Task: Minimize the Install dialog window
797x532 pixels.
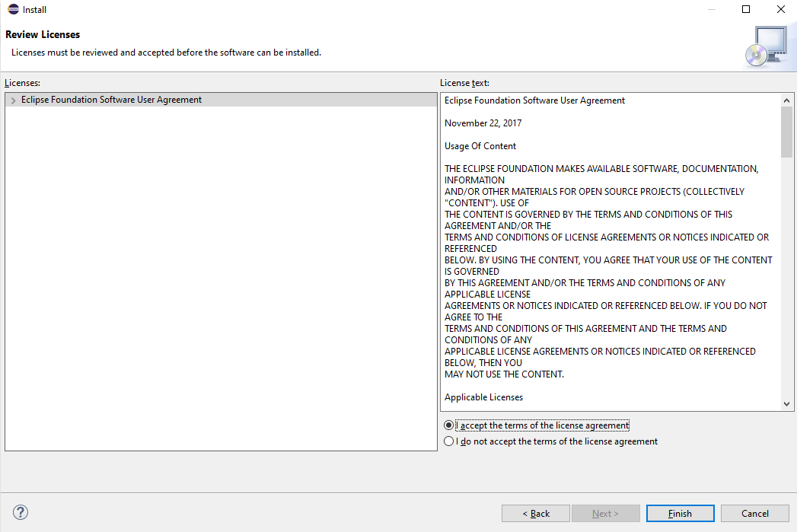Action: [710, 10]
